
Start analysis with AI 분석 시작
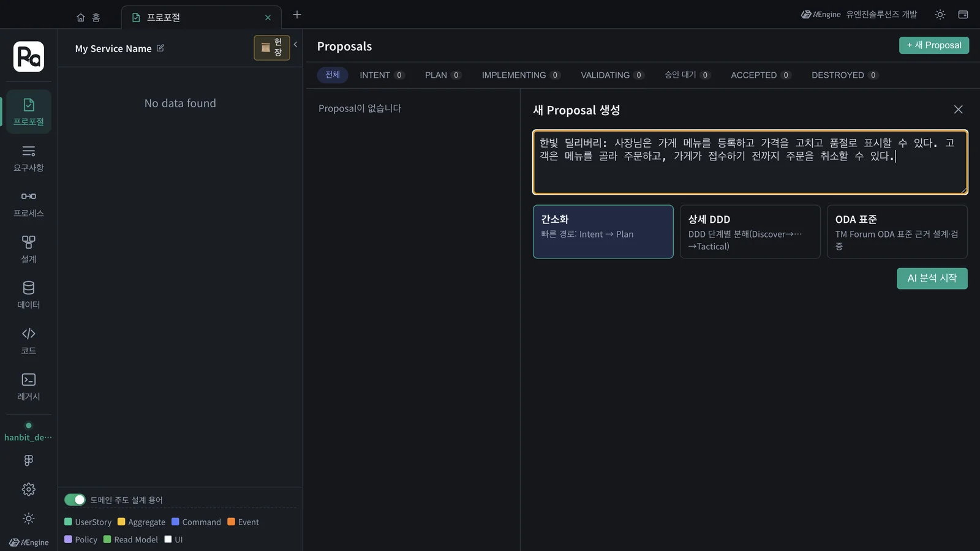pos(932,279)
